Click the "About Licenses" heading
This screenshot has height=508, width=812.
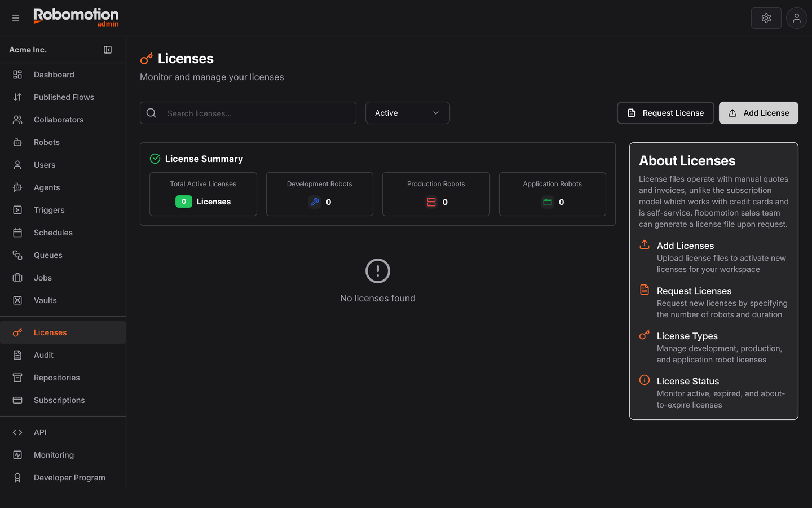(x=687, y=161)
